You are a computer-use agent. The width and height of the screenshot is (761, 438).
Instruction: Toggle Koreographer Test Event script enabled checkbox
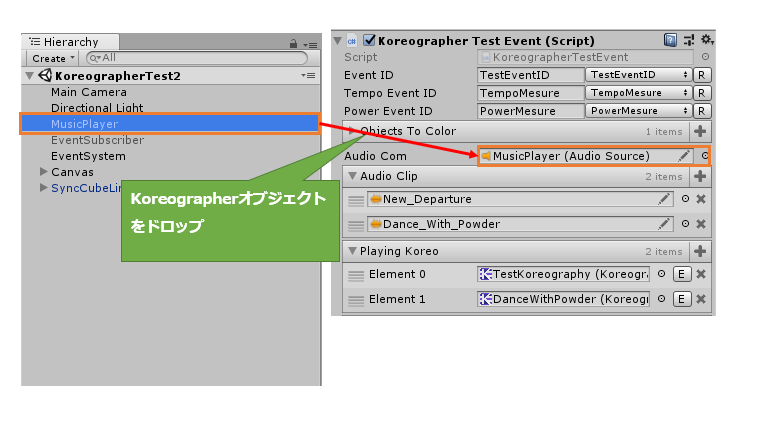pyautogui.click(x=369, y=40)
